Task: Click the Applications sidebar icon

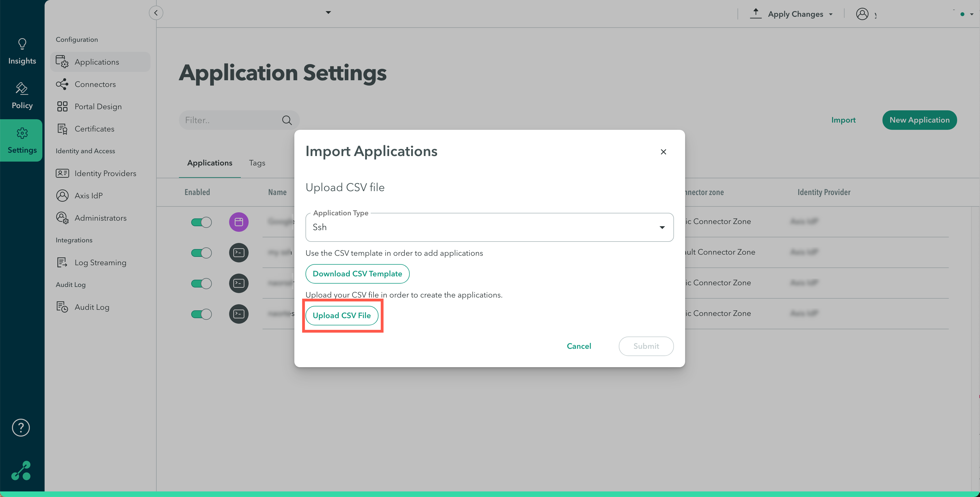Action: pos(62,62)
